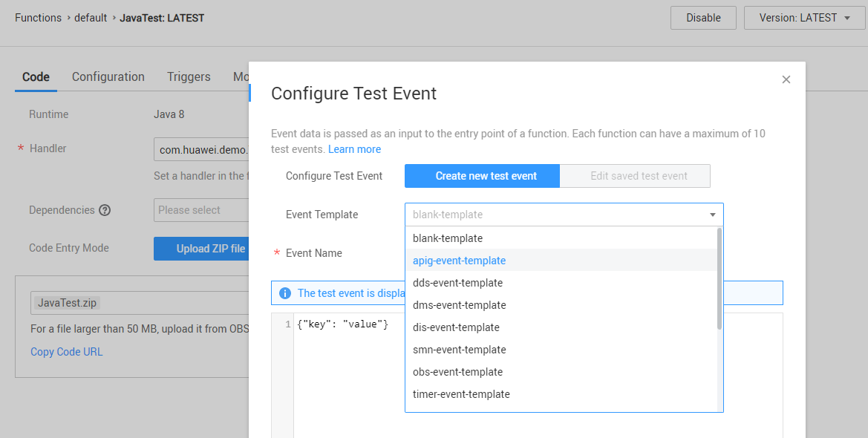Choose timer-event-template entry
This screenshot has height=438, width=868.
tap(461, 394)
